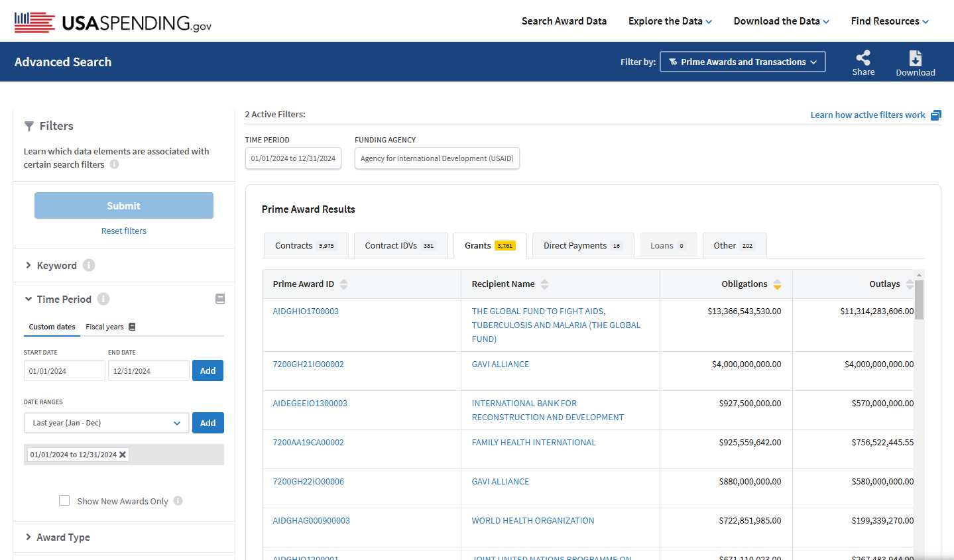Expand the Keyword filter section
Viewport: 954px width, 560px height.
click(56, 265)
